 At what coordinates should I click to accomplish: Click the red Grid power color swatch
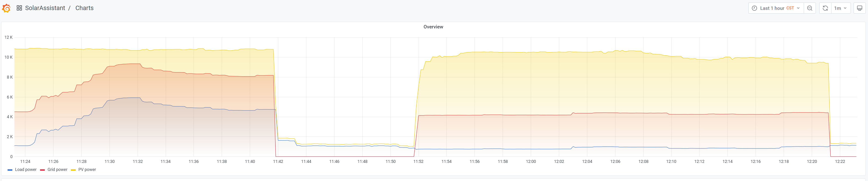pyautogui.click(x=43, y=170)
